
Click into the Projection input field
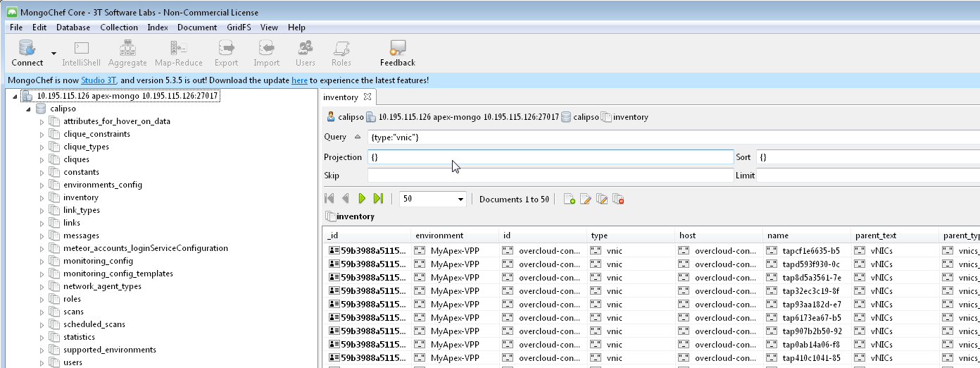[x=549, y=157]
